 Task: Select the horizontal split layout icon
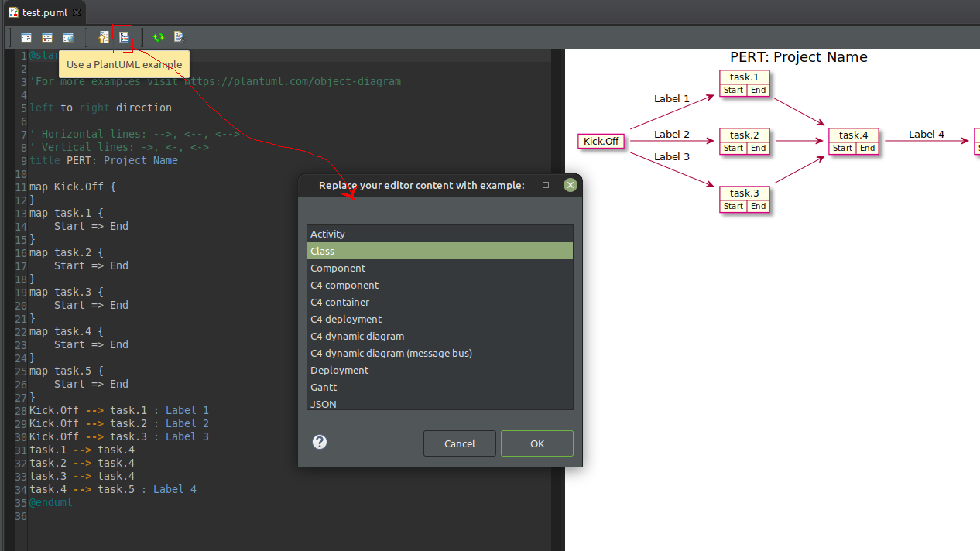coord(46,36)
